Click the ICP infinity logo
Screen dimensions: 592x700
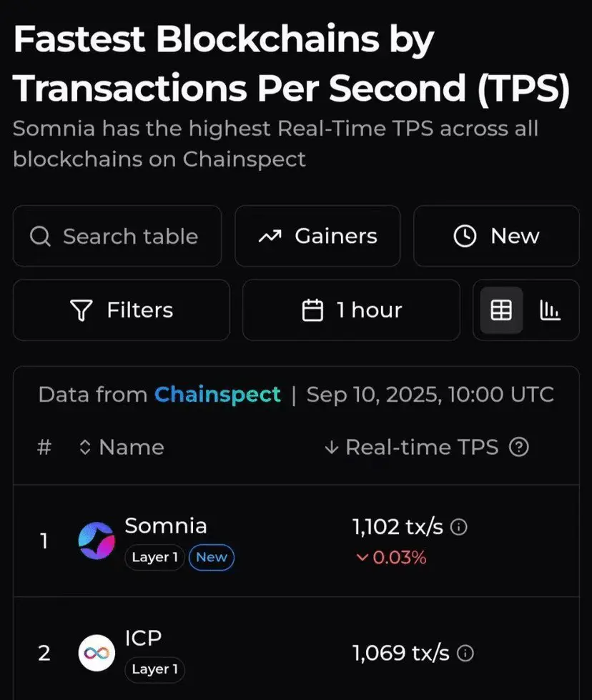click(x=97, y=653)
